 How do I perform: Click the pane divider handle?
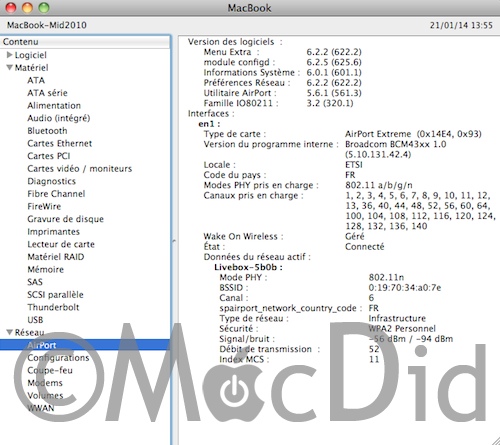[x=174, y=240]
